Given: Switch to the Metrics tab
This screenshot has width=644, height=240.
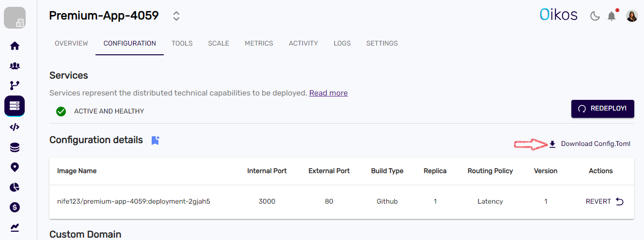Looking at the screenshot, I should tap(259, 43).
